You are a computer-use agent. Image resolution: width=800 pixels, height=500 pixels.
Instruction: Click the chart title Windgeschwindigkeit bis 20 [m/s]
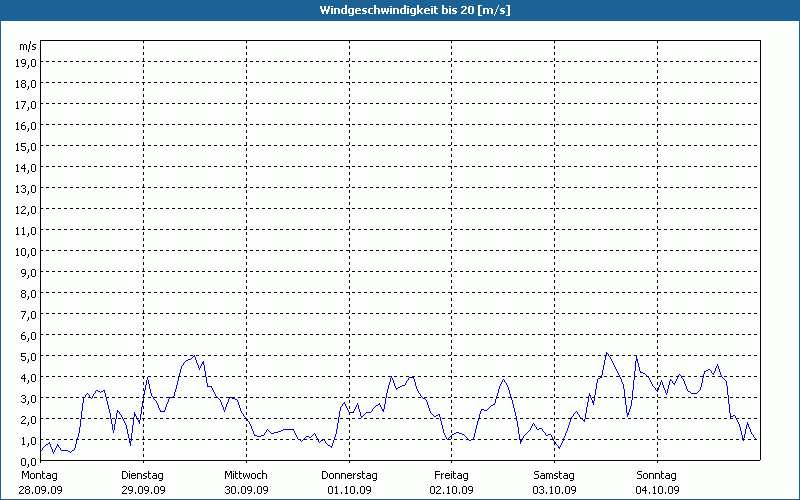coord(414,10)
